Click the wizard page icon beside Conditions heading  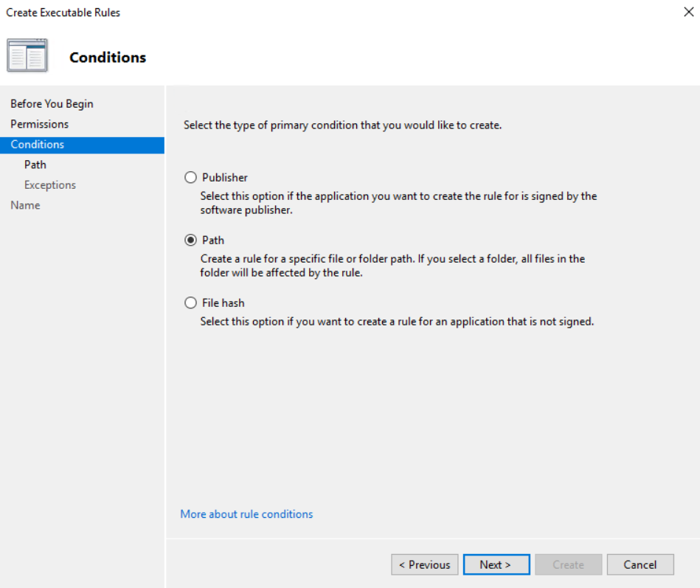pyautogui.click(x=27, y=56)
